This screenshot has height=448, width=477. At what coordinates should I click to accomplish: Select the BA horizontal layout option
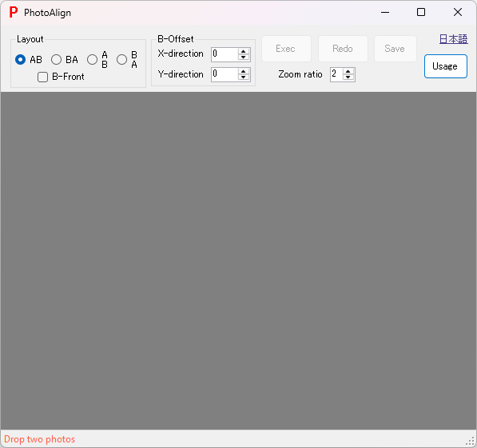point(56,60)
